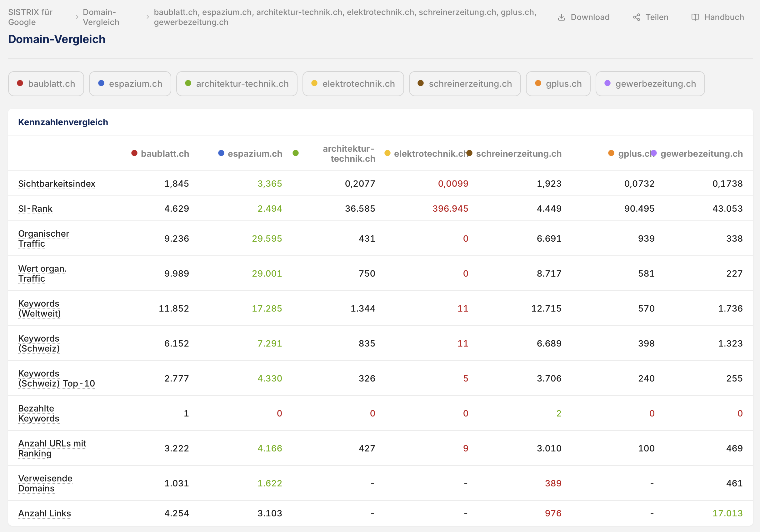
Task: Click the orange dot in the gplus.ch chip
Action: 538,83
